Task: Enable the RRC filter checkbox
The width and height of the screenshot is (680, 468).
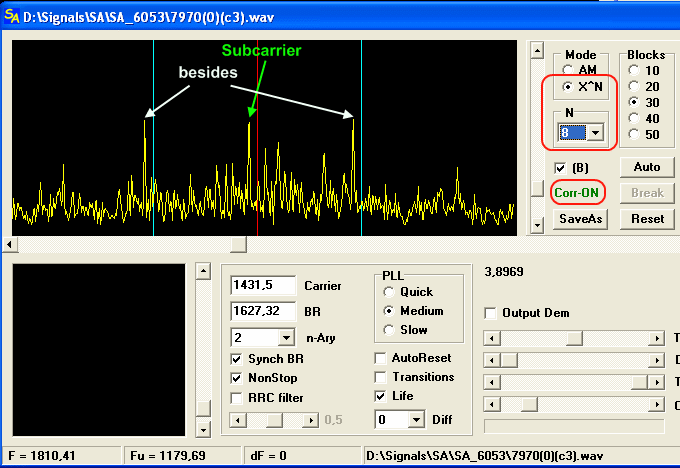Action: point(237,397)
